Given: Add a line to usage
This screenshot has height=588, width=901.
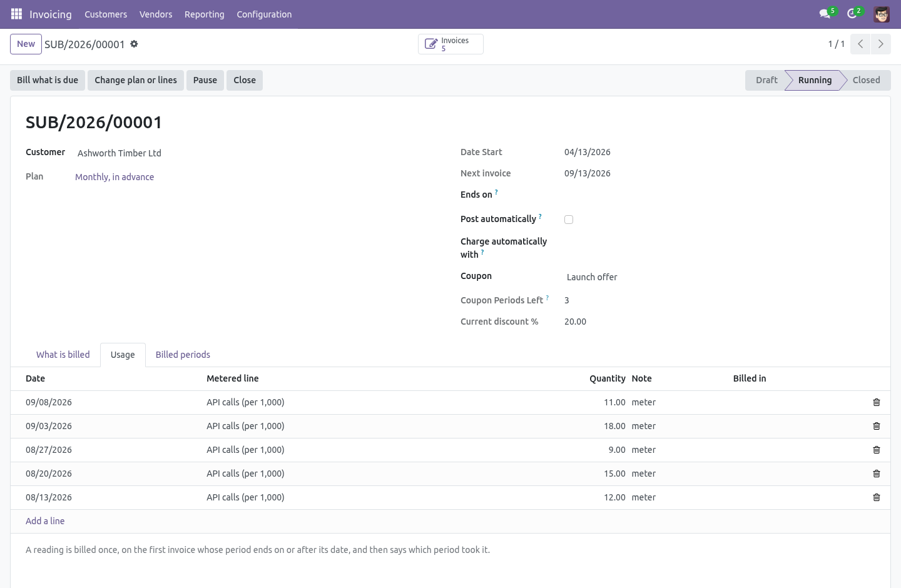Looking at the screenshot, I should [x=45, y=521].
